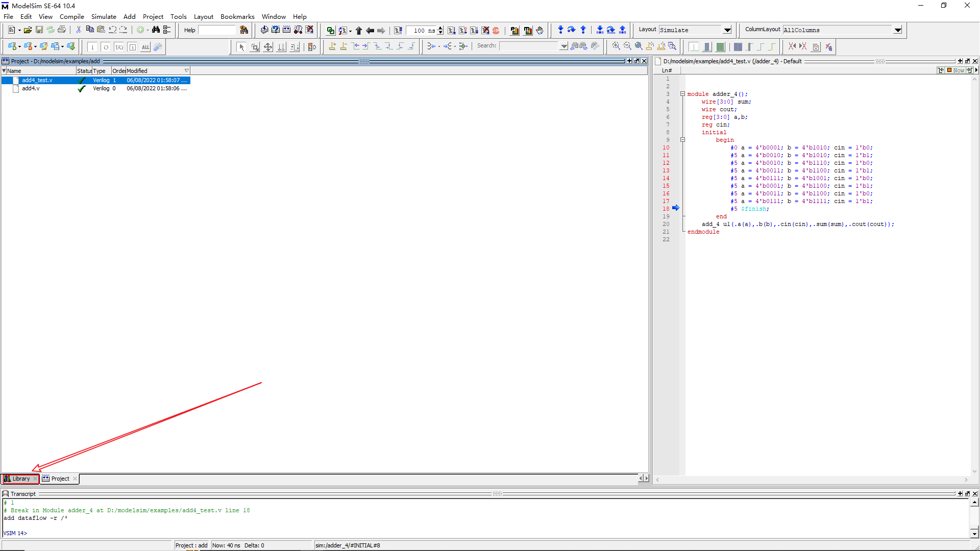Click the select mode pointer icon
980x551 pixels.
[x=241, y=47]
